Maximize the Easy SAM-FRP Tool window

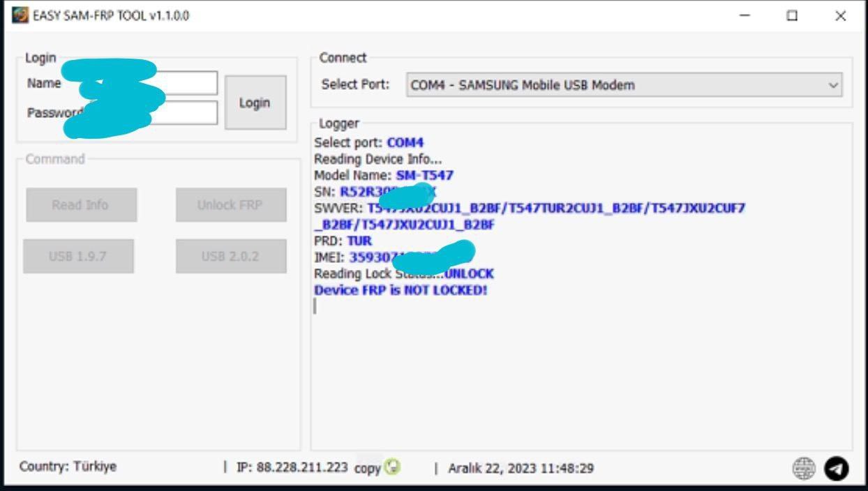[x=792, y=15]
